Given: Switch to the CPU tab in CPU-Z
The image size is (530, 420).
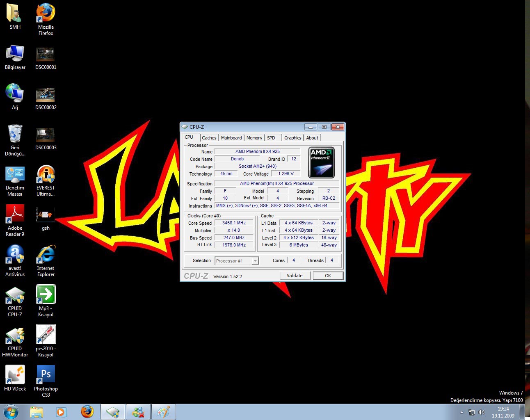Looking at the screenshot, I should coord(189,137).
